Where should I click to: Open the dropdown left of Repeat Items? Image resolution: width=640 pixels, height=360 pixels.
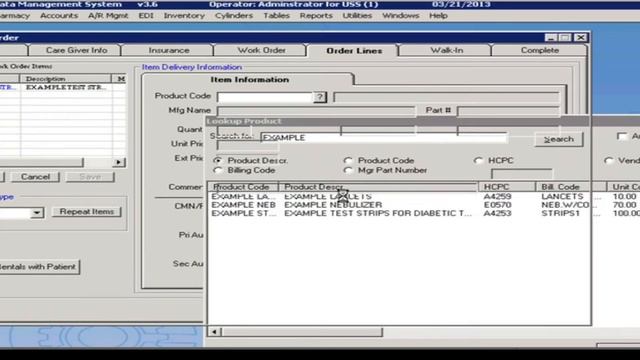(37, 213)
